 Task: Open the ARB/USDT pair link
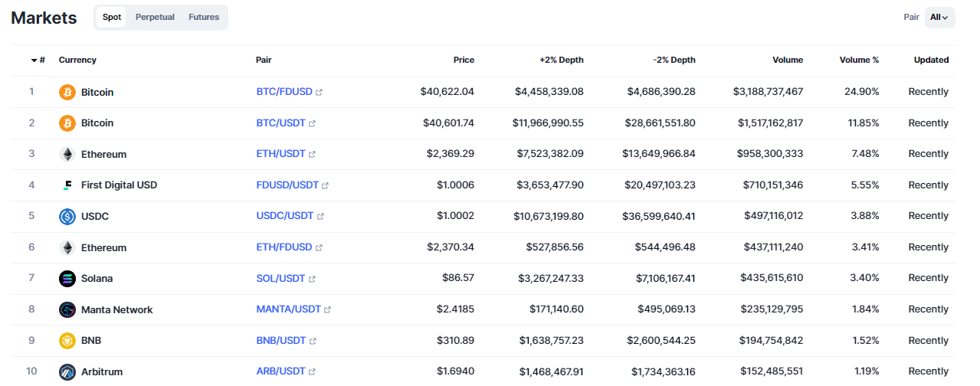point(280,372)
